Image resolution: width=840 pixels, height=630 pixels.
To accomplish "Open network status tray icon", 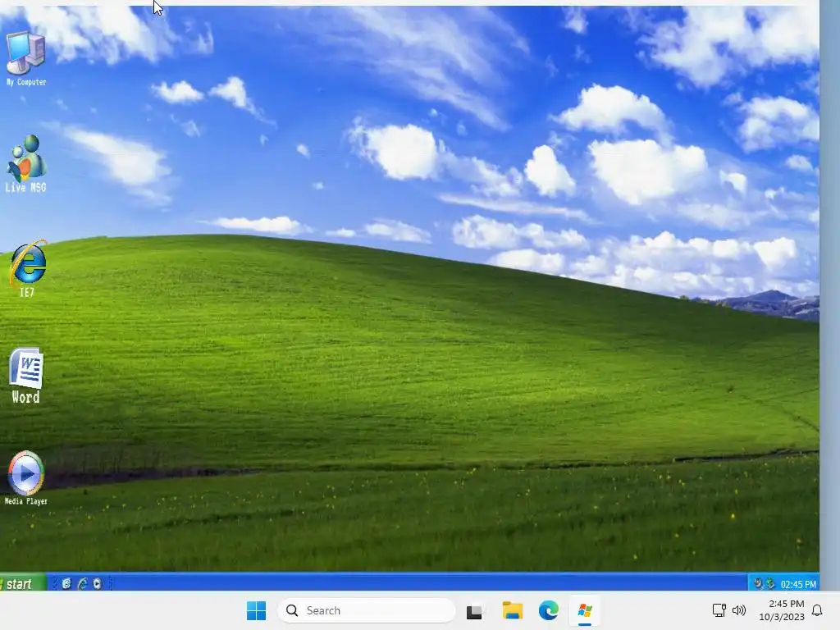I will tap(719, 610).
